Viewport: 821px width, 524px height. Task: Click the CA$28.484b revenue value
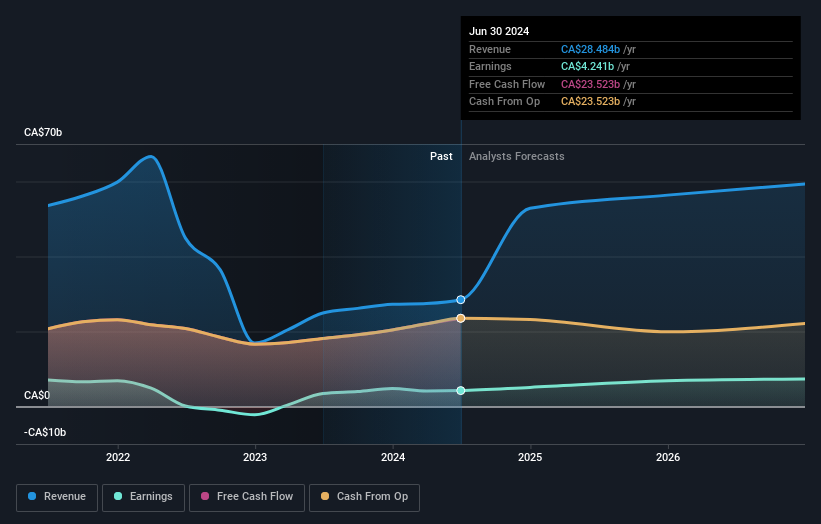click(590, 49)
